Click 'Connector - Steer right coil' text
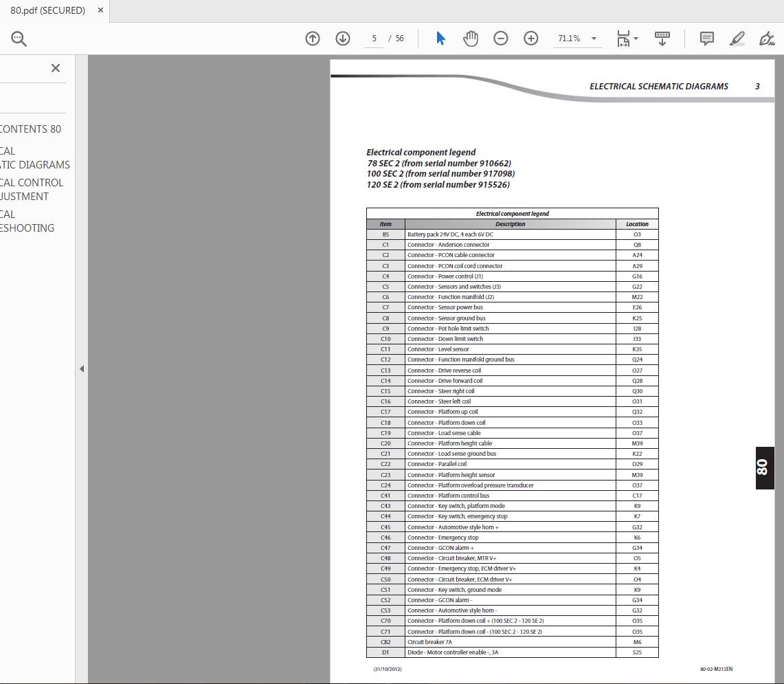The image size is (784, 684). pyautogui.click(x=440, y=391)
